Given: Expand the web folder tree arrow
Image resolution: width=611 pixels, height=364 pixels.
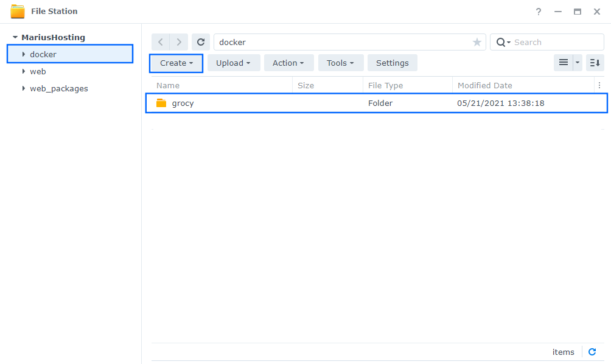Looking at the screenshot, I should tap(24, 71).
